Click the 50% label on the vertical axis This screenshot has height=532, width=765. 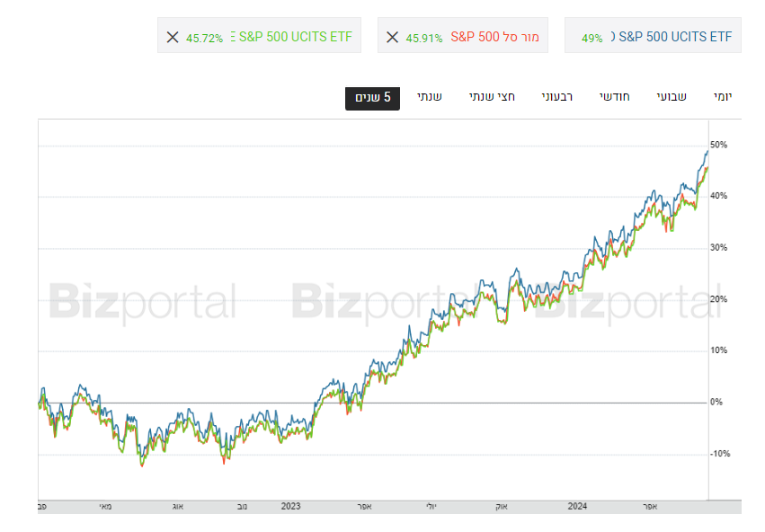[718, 145]
